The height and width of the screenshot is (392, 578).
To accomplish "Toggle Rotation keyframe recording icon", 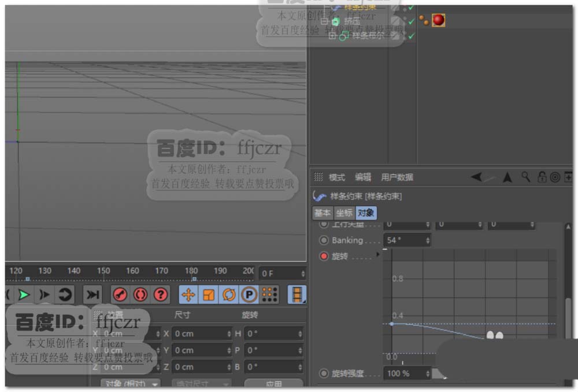I will click(x=229, y=295).
